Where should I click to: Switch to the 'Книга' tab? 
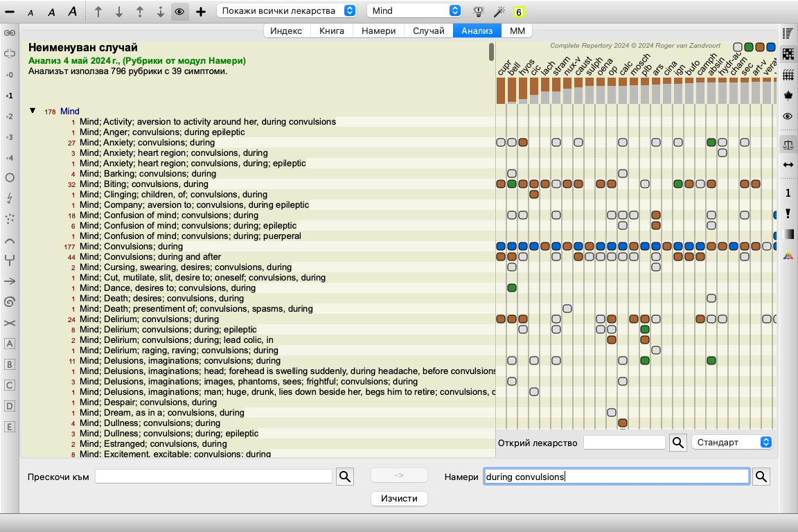click(332, 30)
